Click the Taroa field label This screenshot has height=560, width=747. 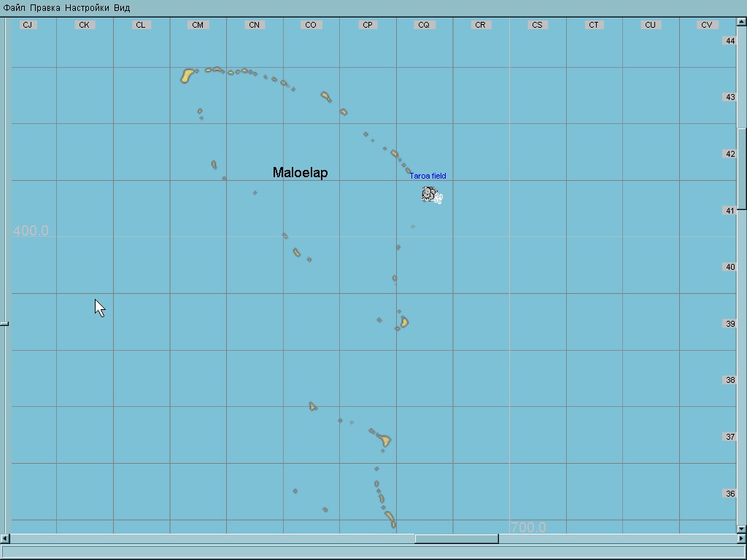click(427, 176)
